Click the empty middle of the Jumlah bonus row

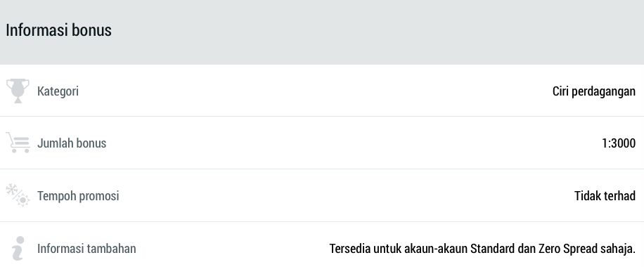coord(353,143)
